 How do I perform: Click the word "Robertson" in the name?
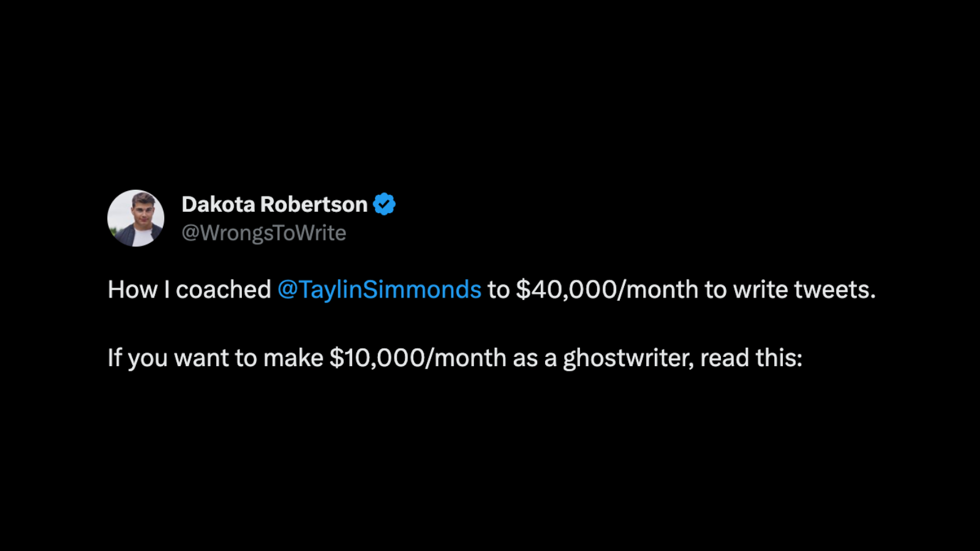pyautogui.click(x=314, y=204)
